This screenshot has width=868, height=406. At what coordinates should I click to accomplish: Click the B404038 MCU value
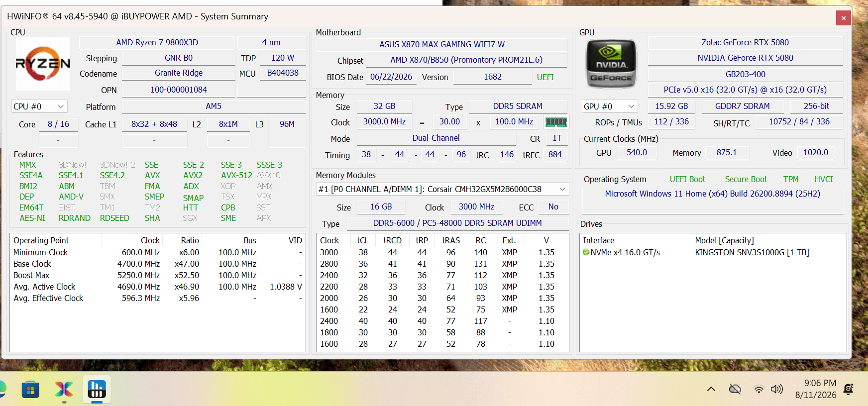point(283,73)
